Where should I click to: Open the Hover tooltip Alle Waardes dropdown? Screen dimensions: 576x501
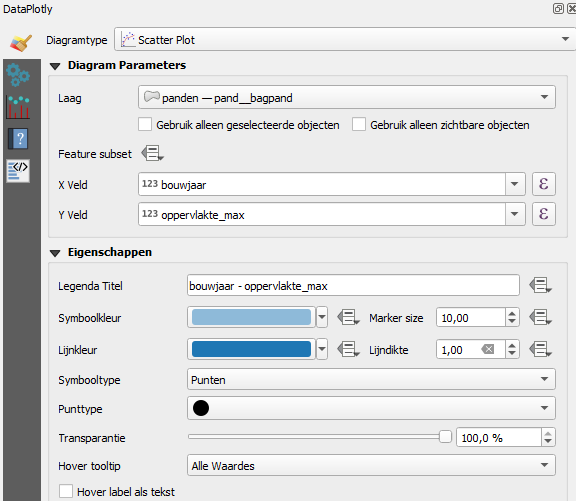coord(371,465)
